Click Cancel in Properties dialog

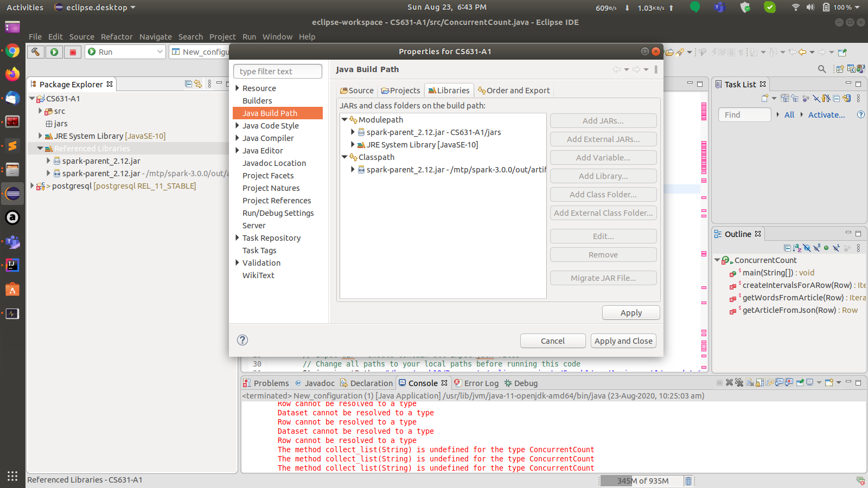553,341
